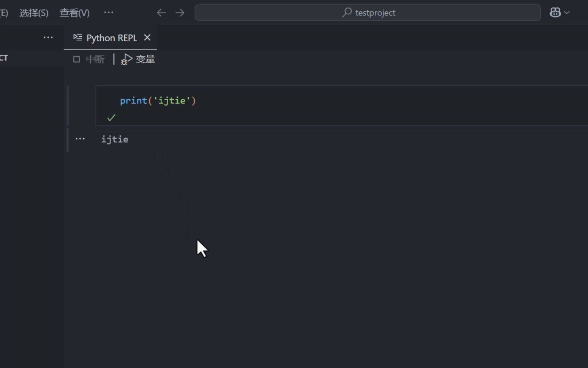
Task: Close the Python REPL tab
Action: pyautogui.click(x=147, y=37)
